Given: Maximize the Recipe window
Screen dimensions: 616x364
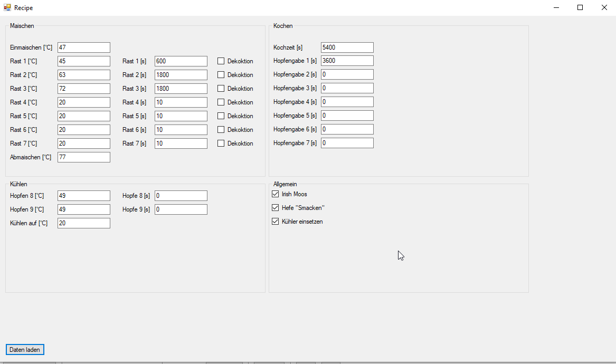Looking at the screenshot, I should (x=580, y=7).
